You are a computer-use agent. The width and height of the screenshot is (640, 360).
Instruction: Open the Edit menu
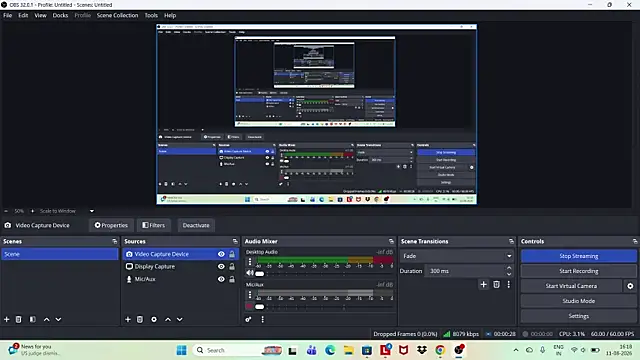coord(23,15)
